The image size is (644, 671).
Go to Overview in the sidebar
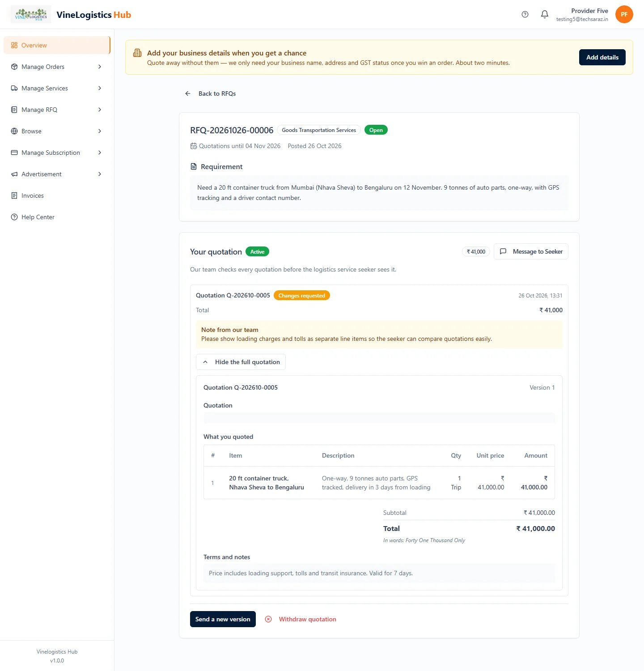tap(57, 45)
